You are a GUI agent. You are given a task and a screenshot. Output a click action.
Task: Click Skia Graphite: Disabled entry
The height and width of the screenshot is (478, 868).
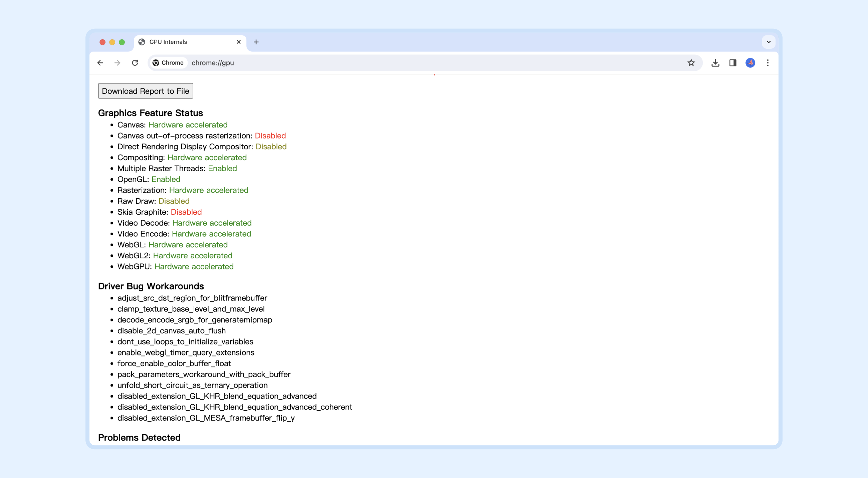click(159, 212)
